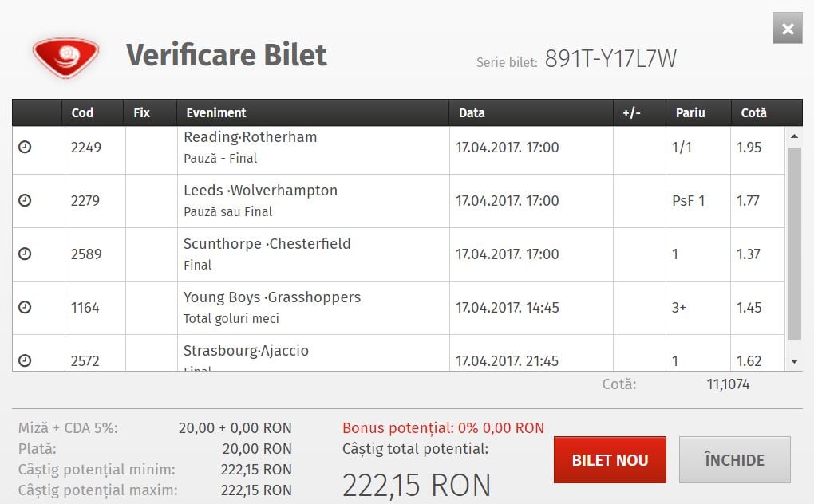Click the clock icon for Reading·Rotherham row
Screen dimensions: 814x504
click(x=25, y=148)
